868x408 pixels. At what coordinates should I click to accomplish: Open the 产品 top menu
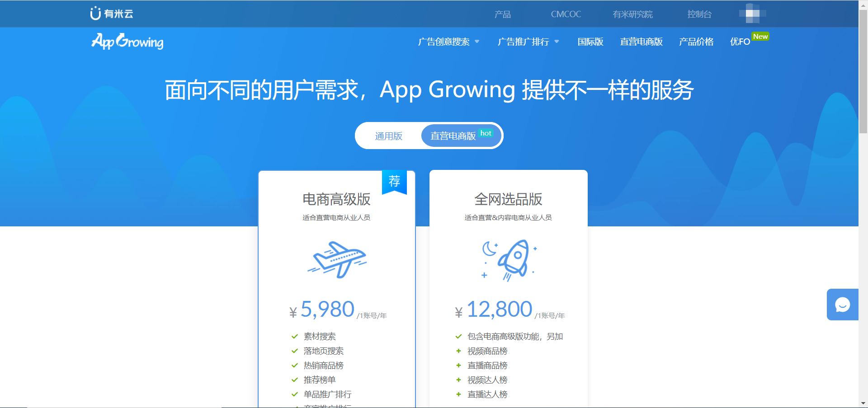[x=502, y=14]
